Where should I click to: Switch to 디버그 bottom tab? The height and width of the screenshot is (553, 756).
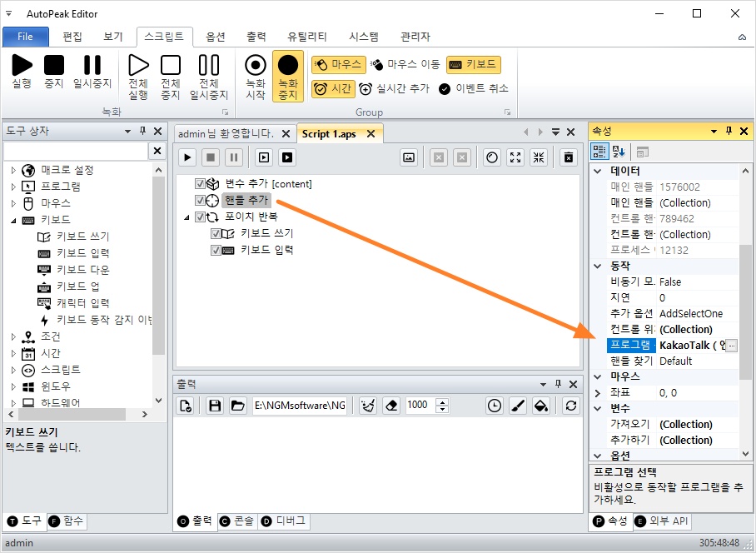(285, 521)
